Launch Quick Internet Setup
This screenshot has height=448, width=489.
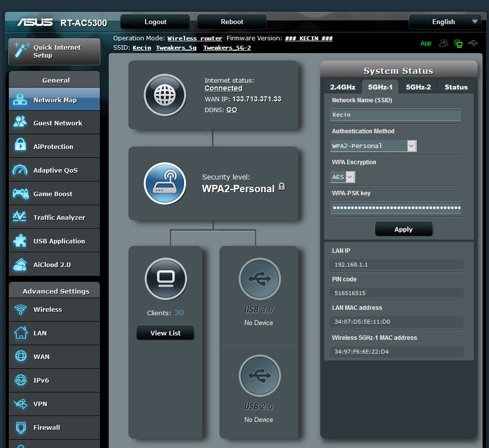[54, 52]
